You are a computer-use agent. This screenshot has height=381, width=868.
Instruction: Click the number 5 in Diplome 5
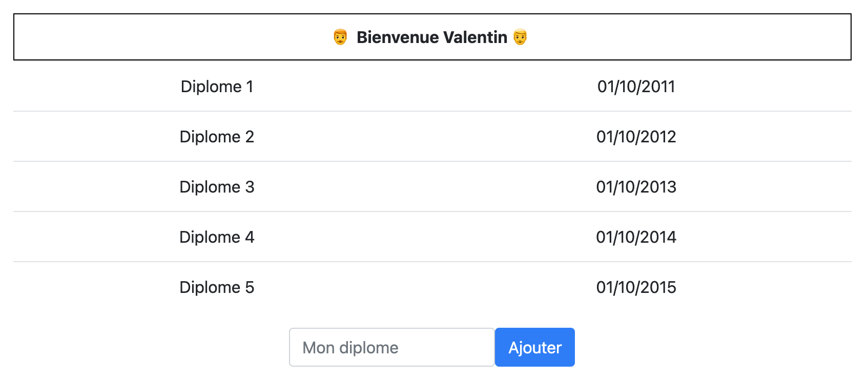[250, 287]
